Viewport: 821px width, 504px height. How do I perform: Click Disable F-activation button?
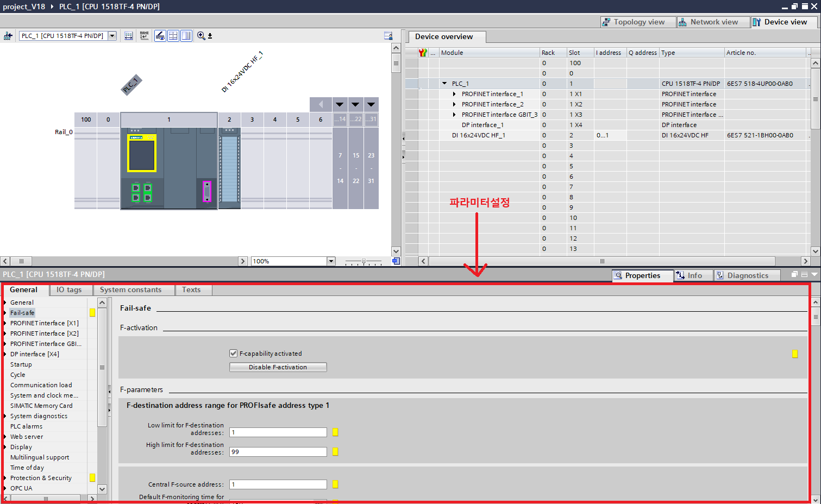tap(278, 367)
